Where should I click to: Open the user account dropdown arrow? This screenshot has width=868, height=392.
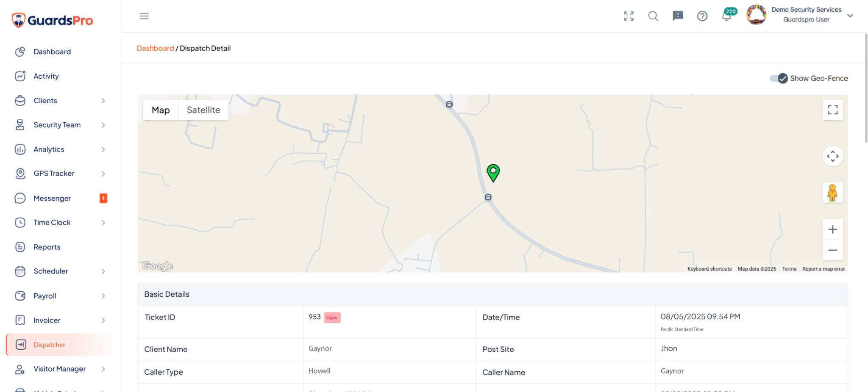(850, 16)
